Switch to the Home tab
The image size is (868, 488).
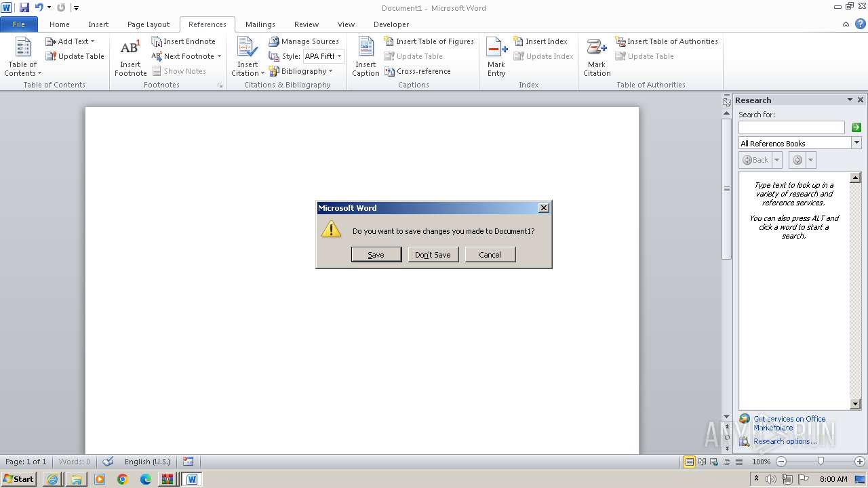(60, 24)
